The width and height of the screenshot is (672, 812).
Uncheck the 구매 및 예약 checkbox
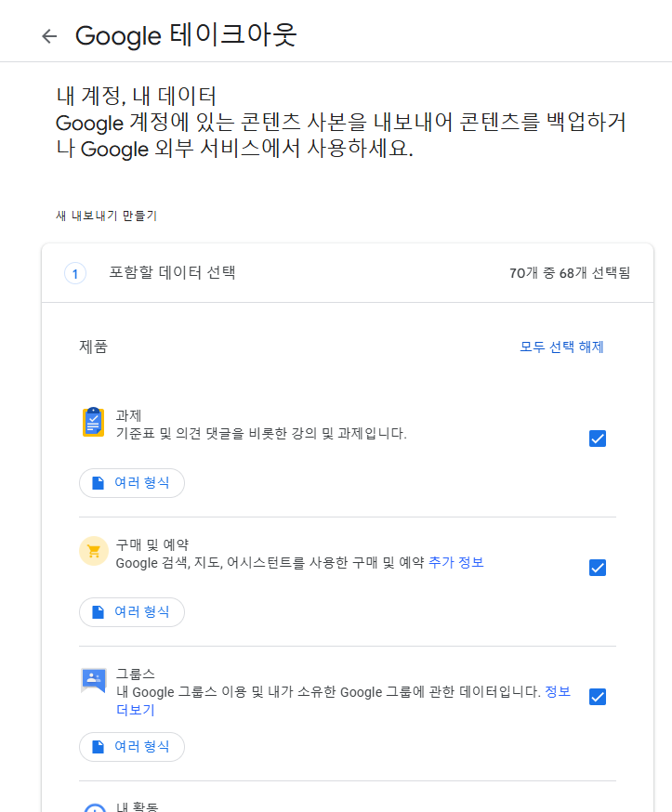coord(598,568)
